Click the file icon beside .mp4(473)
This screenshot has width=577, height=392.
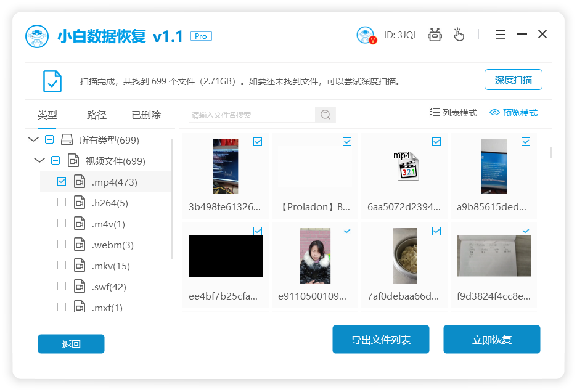tap(80, 181)
